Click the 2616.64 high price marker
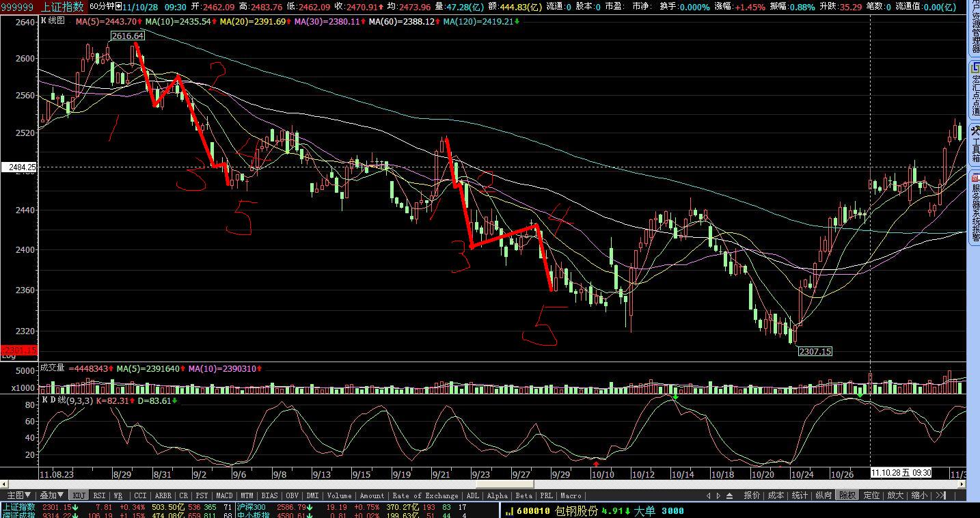This screenshot has width=980, height=518. pyautogui.click(x=128, y=36)
